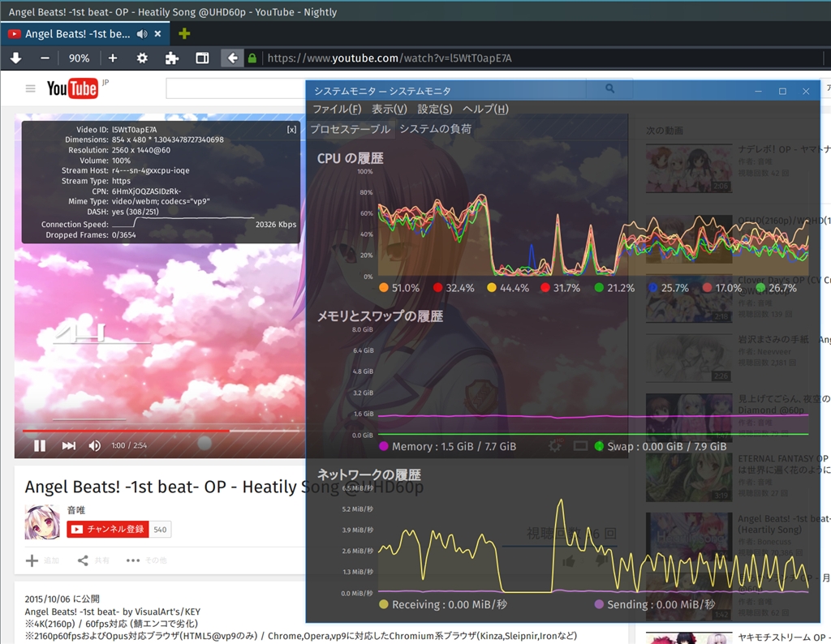Click the ネットワークの履歴 section heading
831x644 pixels.
(369, 474)
